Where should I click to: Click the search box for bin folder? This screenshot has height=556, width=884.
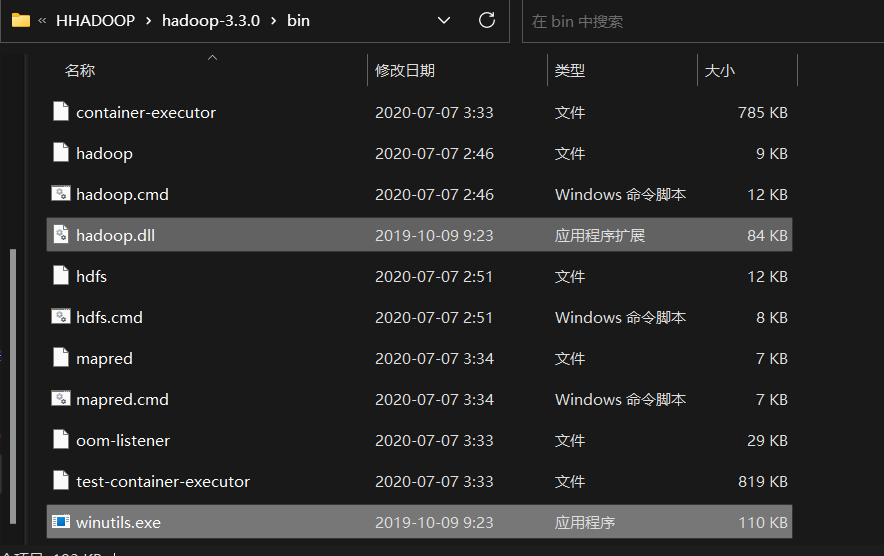700,21
